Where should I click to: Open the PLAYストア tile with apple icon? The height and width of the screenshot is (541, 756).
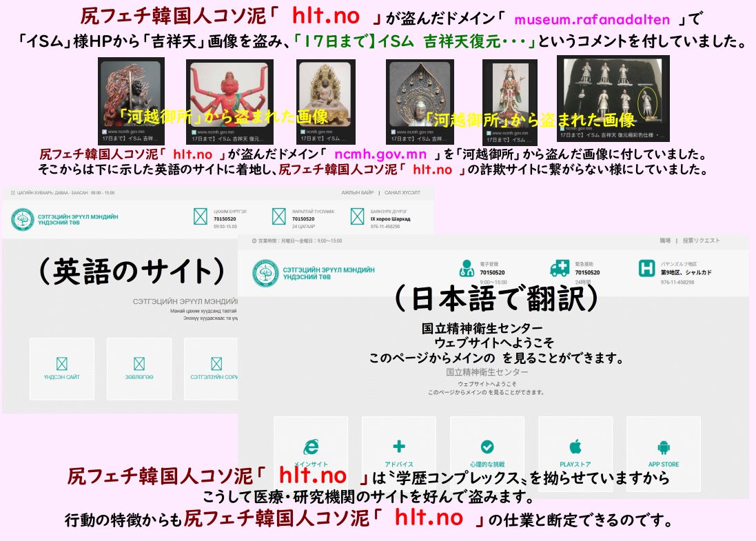[x=575, y=454]
